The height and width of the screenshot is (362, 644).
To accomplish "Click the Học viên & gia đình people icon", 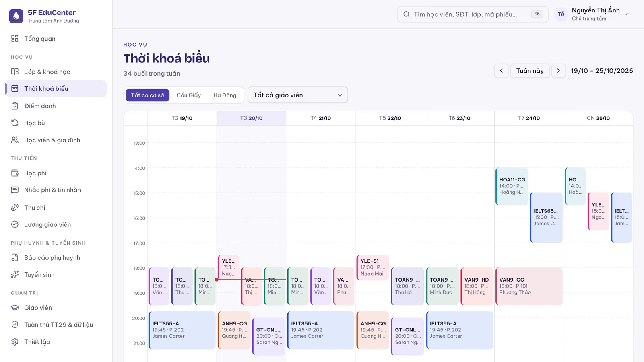I will point(15,140).
